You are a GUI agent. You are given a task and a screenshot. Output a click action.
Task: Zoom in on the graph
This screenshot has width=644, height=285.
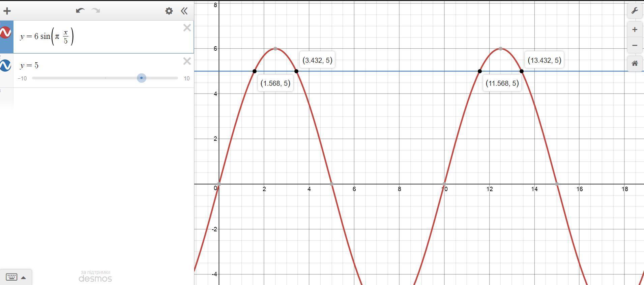point(635,30)
